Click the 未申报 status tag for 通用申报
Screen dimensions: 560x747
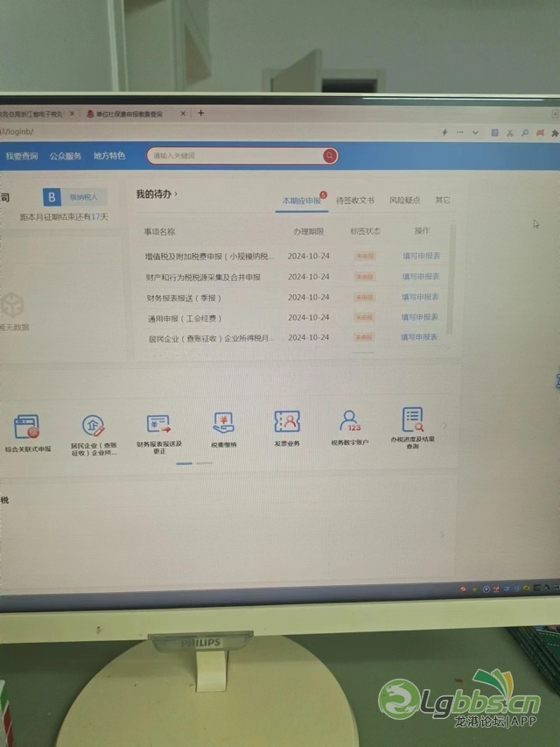[364, 317]
